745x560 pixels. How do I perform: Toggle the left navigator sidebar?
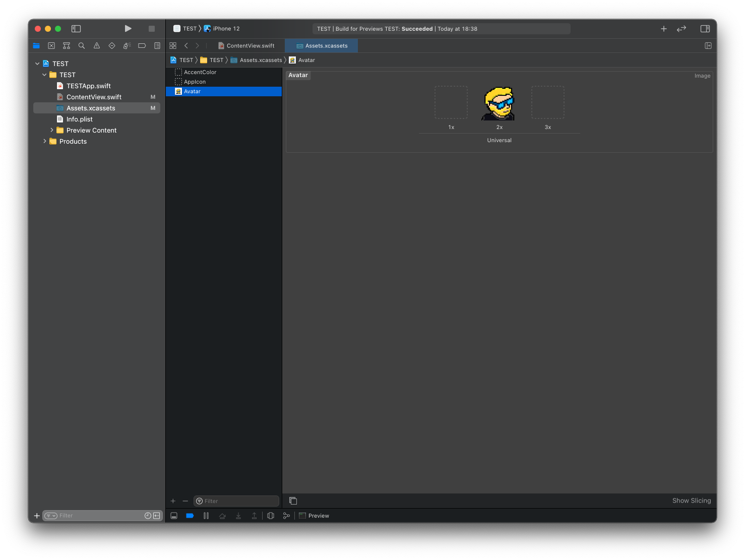coord(76,29)
